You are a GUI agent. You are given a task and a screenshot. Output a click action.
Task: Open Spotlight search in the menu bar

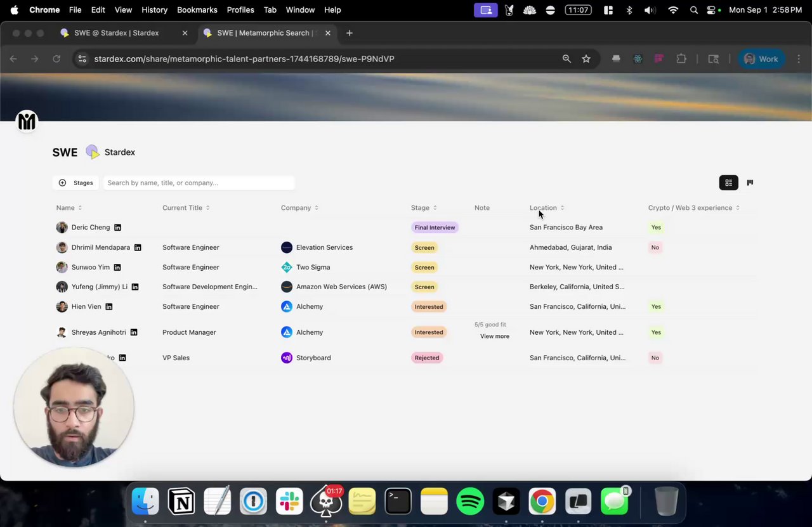pos(694,10)
